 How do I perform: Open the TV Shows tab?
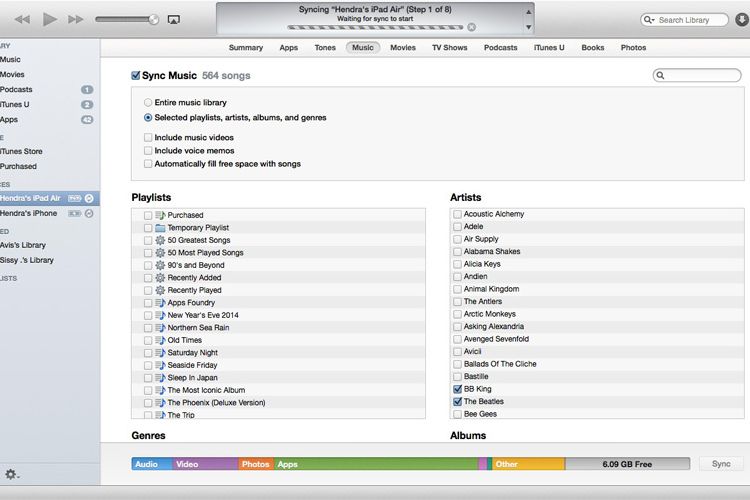coord(450,47)
